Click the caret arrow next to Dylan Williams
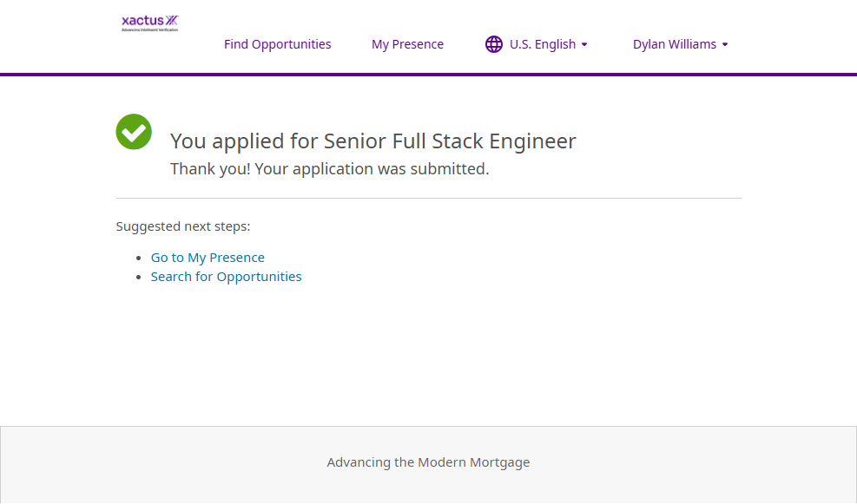 coord(725,45)
